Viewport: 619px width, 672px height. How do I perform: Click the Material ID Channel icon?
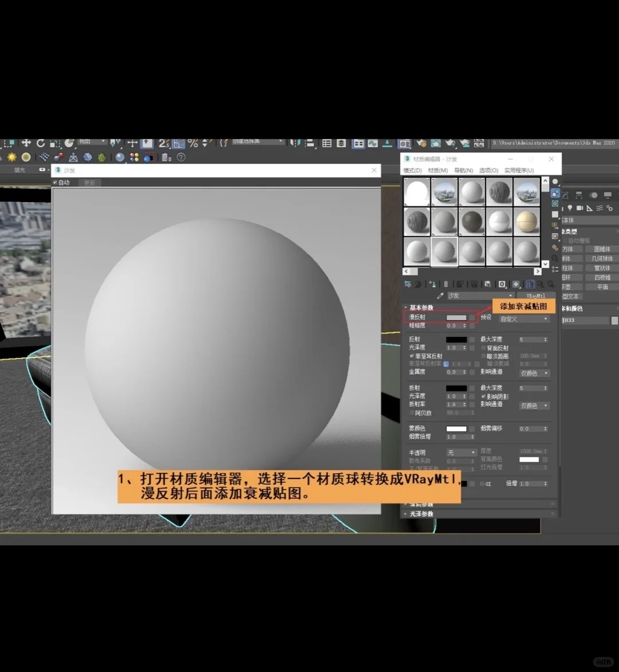click(x=502, y=284)
